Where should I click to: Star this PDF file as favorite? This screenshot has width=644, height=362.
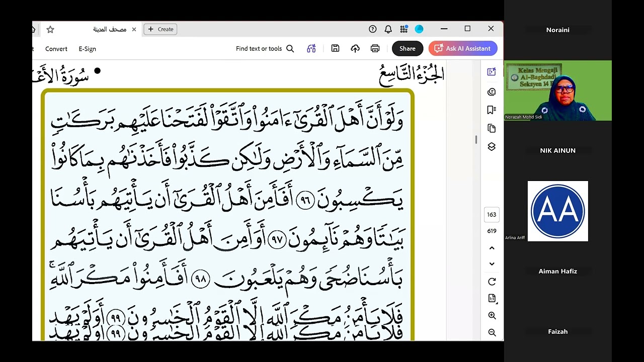pos(50,29)
